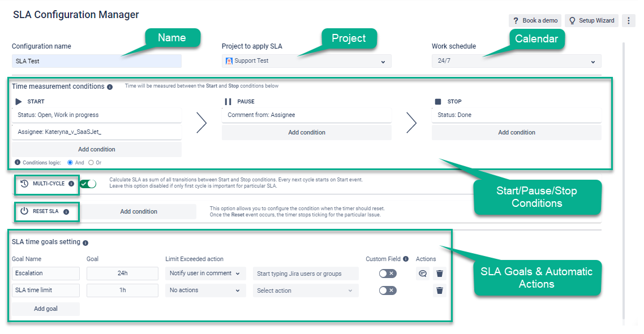The height and width of the screenshot is (334, 644).
Task: Delete the SLA time limit goal
Action: 439,290
